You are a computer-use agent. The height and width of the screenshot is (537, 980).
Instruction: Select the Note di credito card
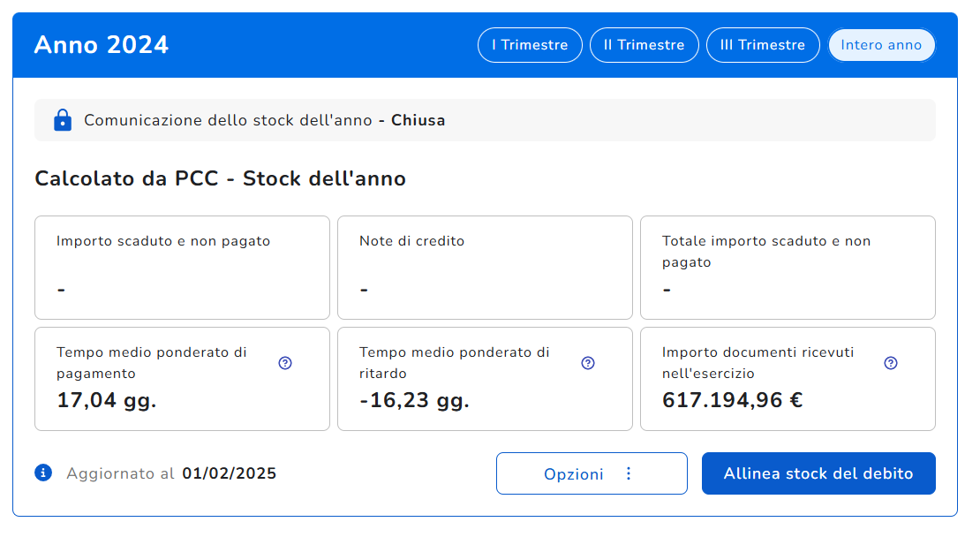pyautogui.click(x=485, y=267)
